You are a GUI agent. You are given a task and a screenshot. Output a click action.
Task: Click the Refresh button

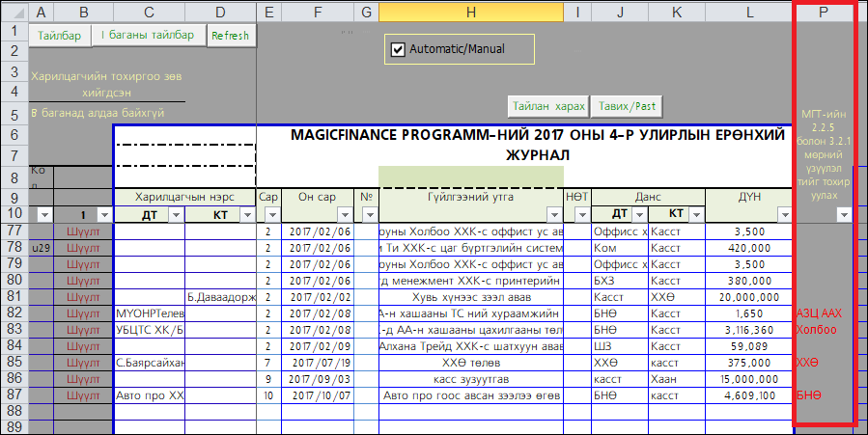(230, 36)
